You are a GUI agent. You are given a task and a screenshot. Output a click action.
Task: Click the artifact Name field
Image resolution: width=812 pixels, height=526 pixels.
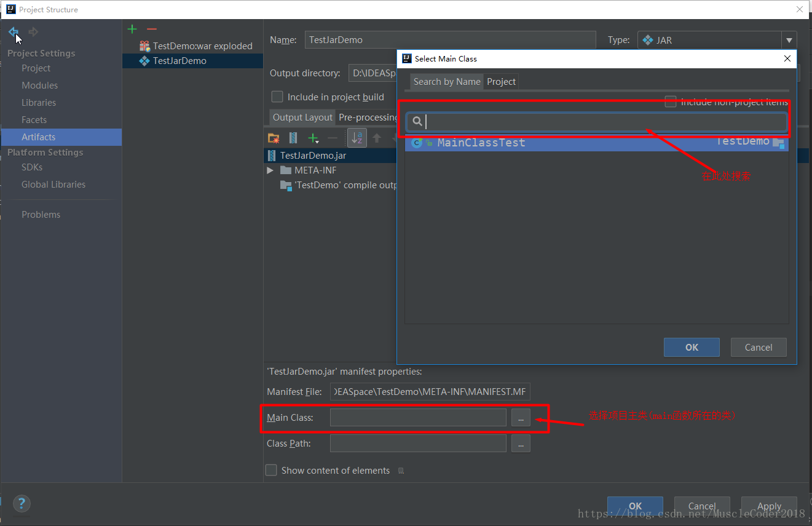click(451, 40)
